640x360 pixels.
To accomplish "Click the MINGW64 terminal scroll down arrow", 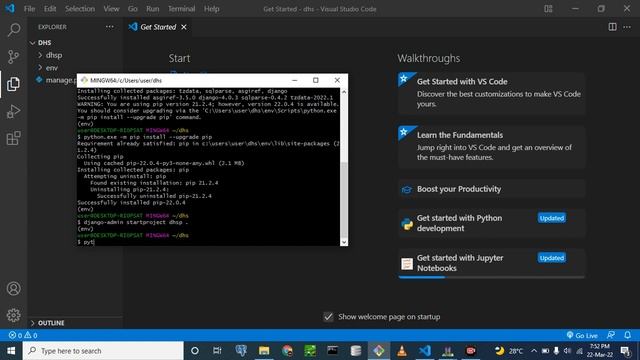I will (x=344, y=242).
